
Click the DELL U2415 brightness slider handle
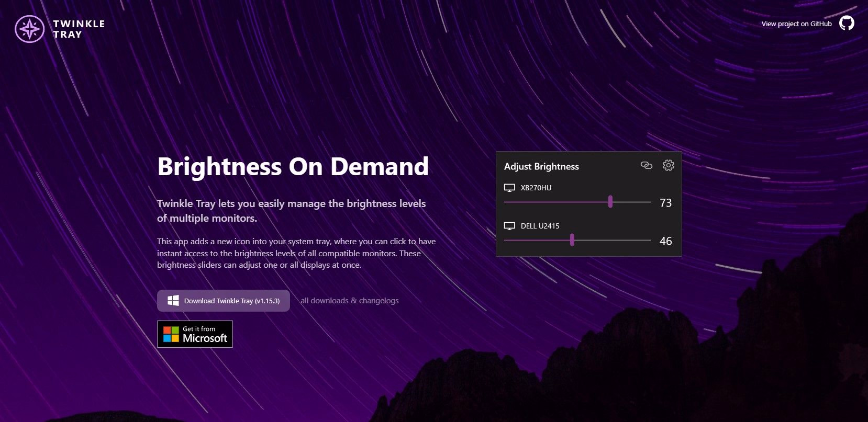point(572,240)
